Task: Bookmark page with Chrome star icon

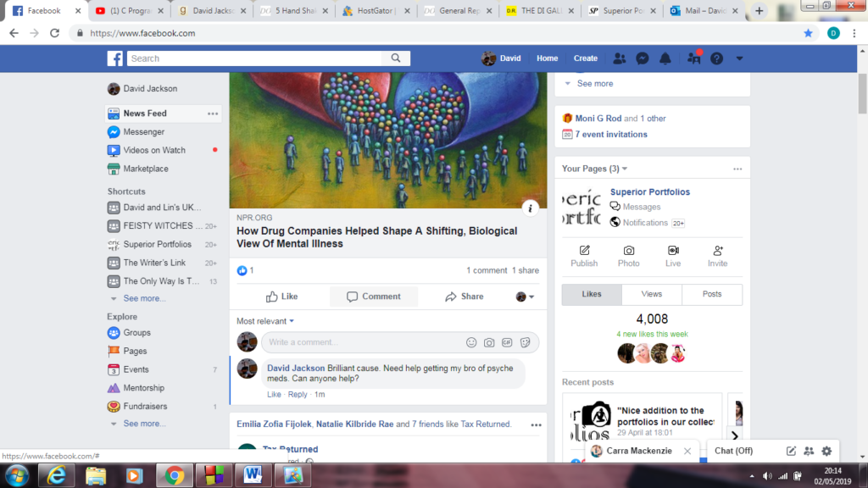Action: pos(808,33)
